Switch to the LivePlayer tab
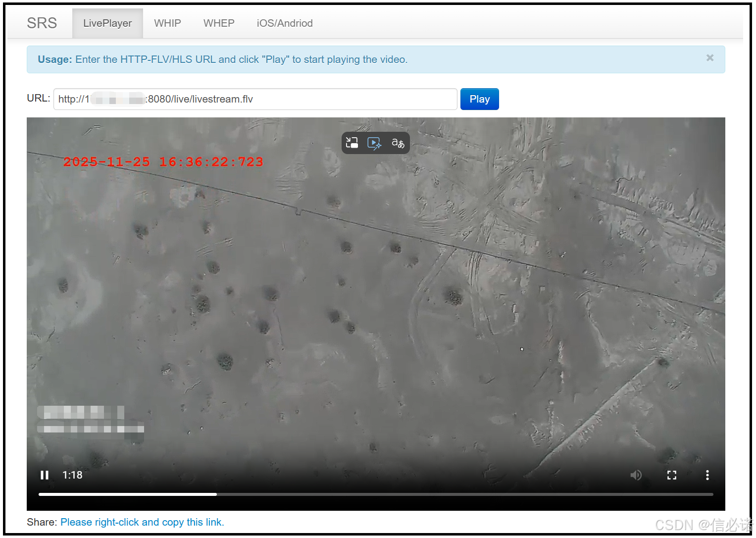 pos(107,23)
